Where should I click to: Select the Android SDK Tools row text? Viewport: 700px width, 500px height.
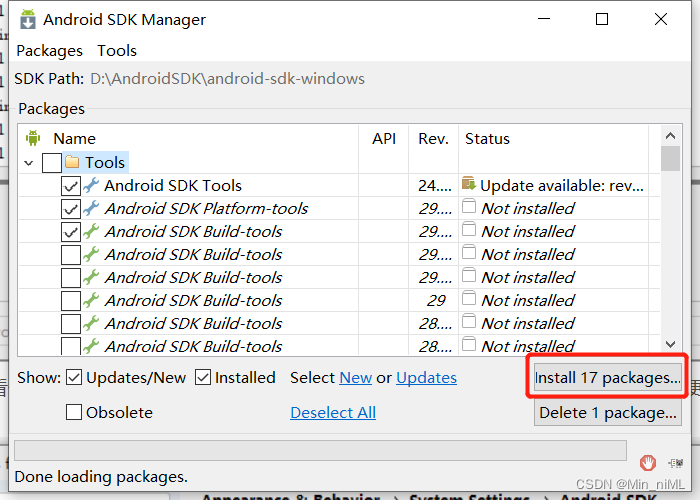(x=173, y=185)
